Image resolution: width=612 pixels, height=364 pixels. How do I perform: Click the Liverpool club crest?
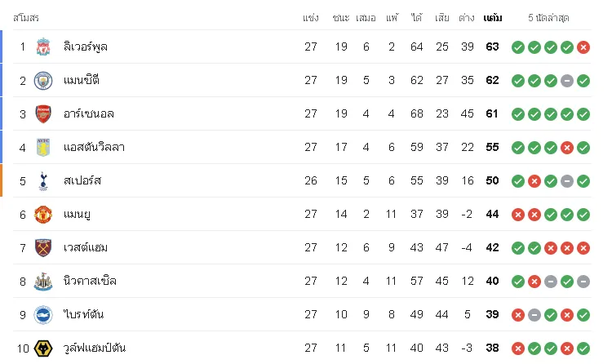[x=43, y=47]
